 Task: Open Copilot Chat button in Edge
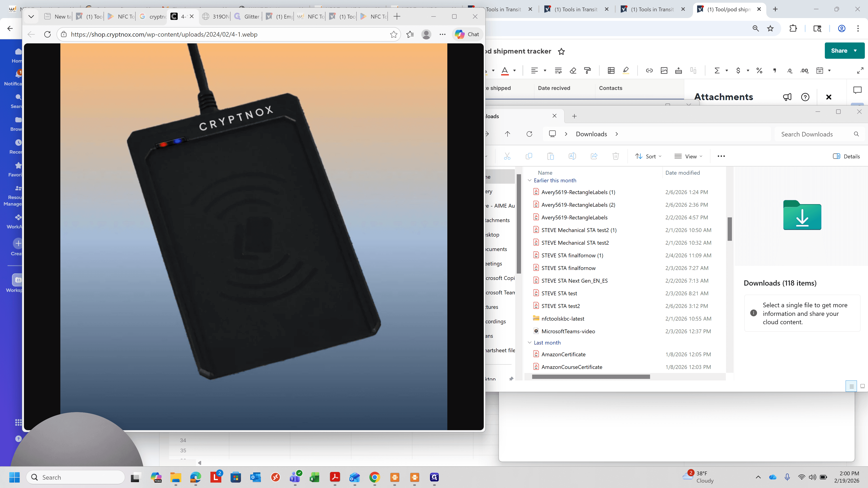467,34
